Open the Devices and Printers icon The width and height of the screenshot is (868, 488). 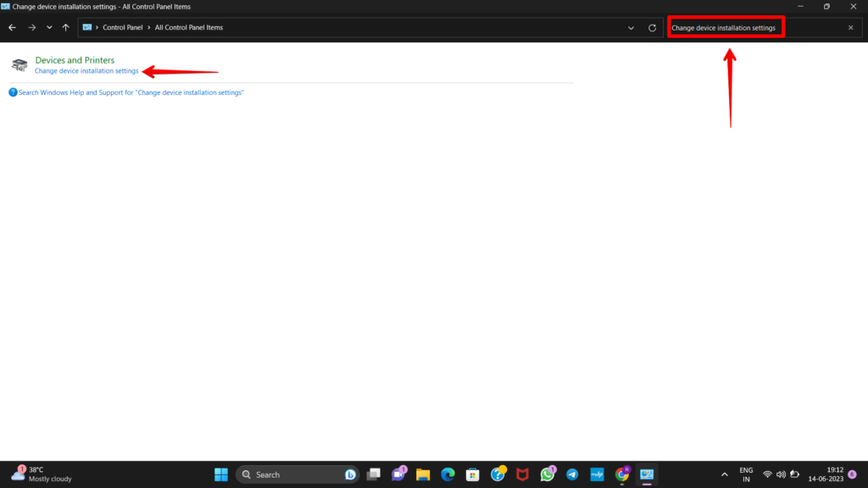pos(19,64)
